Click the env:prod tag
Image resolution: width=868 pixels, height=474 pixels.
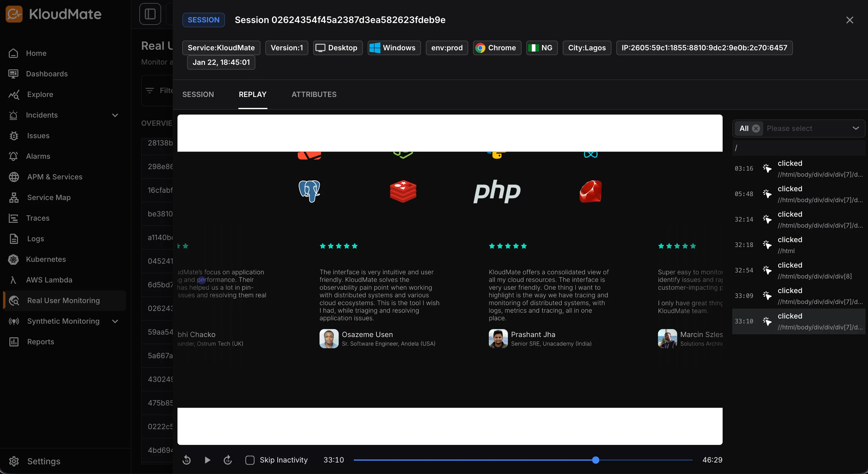coord(447,48)
